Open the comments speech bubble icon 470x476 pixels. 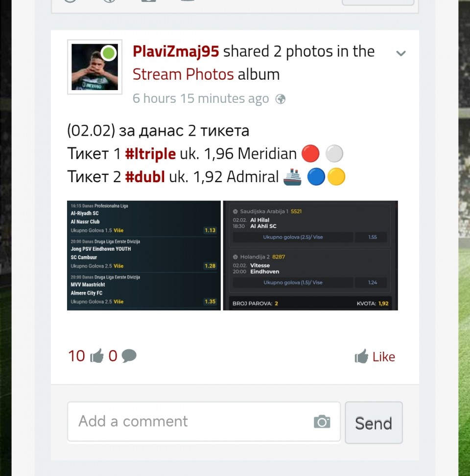click(x=129, y=356)
